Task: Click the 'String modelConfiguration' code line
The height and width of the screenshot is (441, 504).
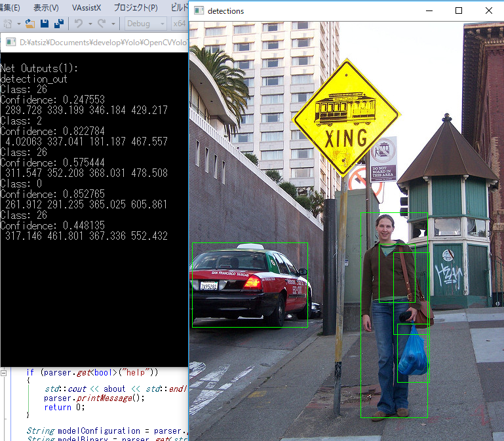Action: pyautogui.click(x=107, y=431)
